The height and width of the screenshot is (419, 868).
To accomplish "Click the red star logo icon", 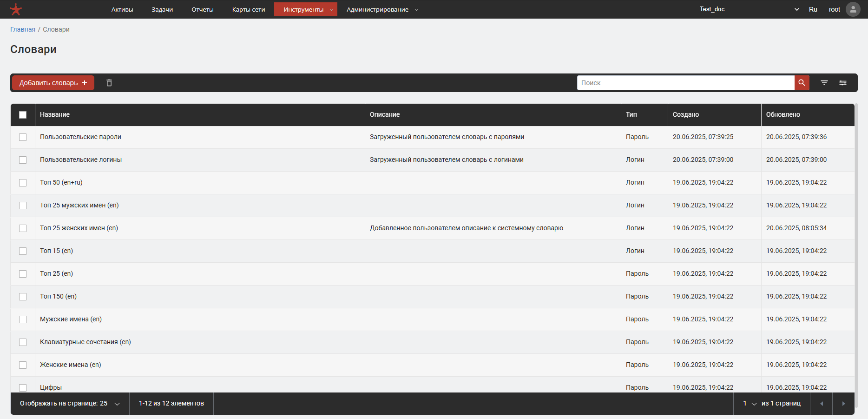I will click(x=16, y=9).
